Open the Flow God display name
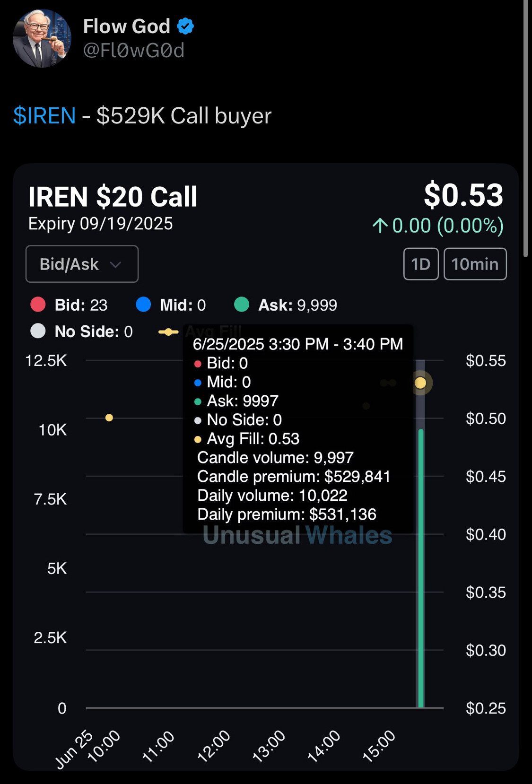Viewport: 532px width, 784px height. 126,26
